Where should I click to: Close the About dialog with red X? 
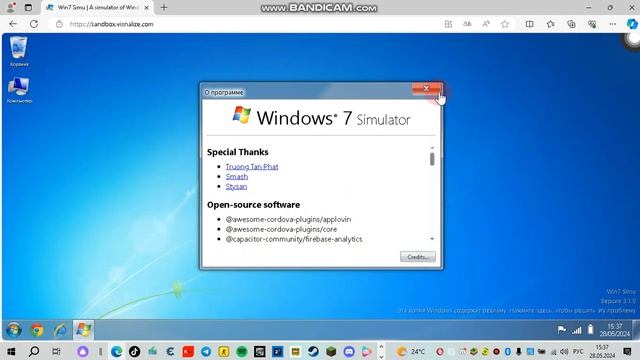coord(426,89)
